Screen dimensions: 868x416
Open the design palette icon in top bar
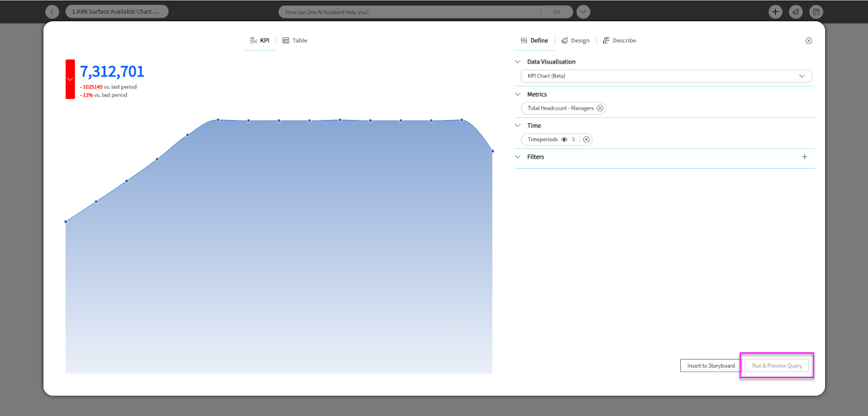(796, 11)
